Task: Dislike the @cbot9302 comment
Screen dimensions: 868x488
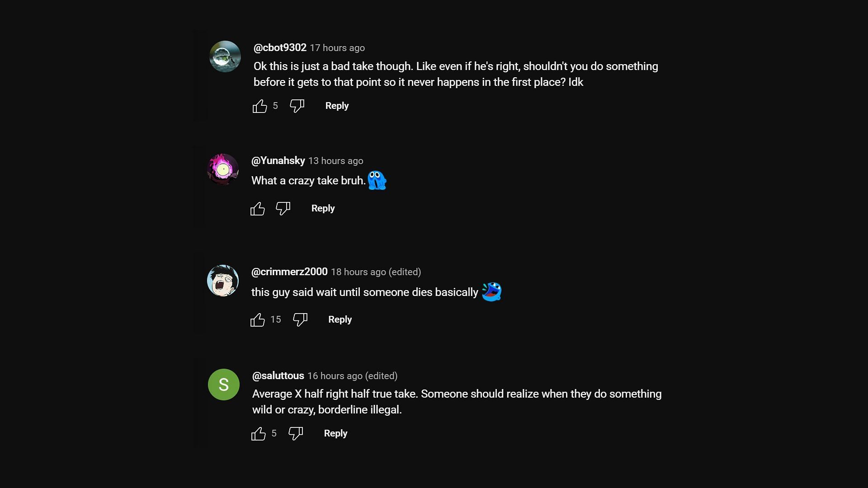Action: (x=297, y=106)
